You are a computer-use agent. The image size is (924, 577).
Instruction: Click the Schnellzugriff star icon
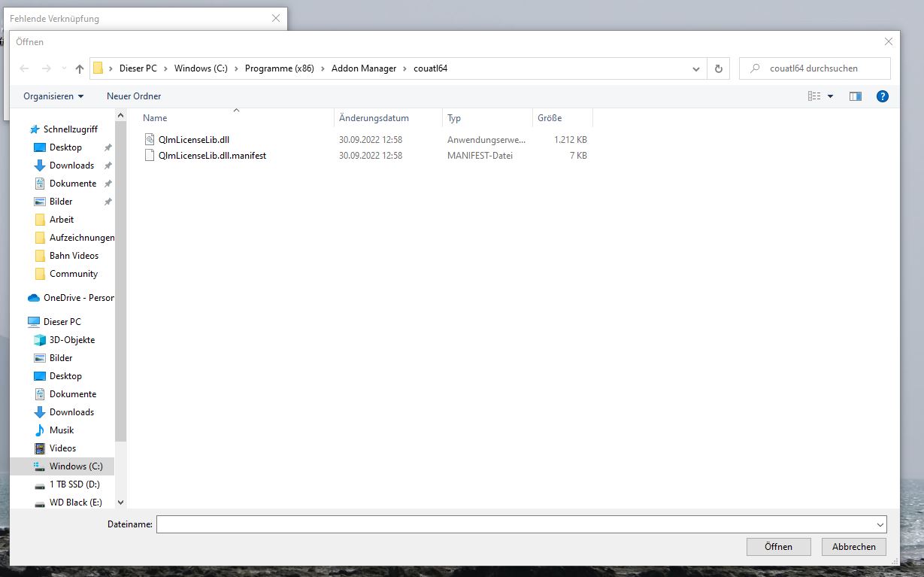[x=35, y=129]
